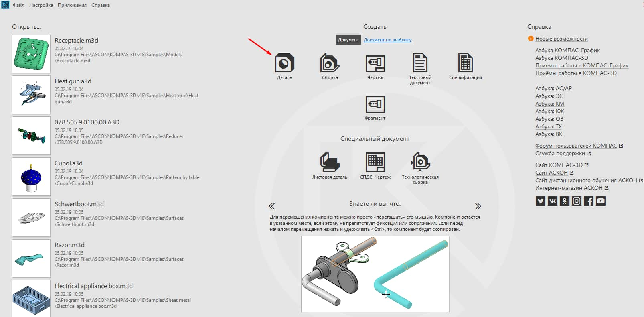Select the Cupol.a3d file name

coord(69,163)
